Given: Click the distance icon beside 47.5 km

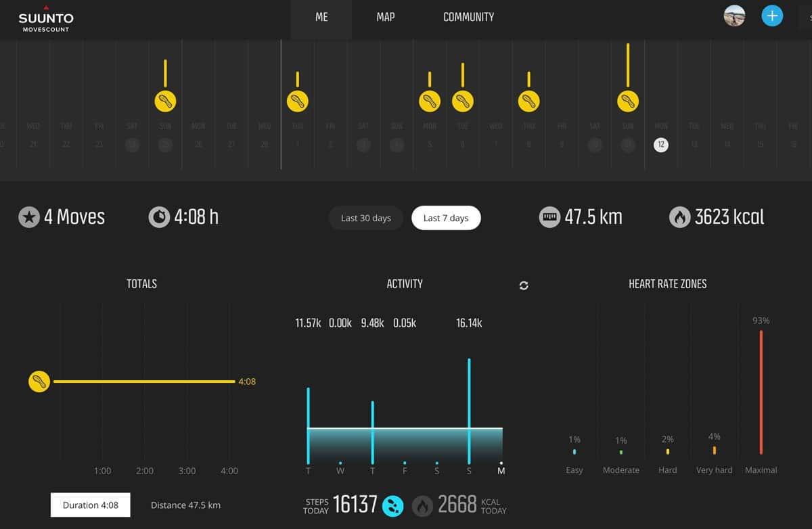Looking at the screenshot, I should (x=549, y=217).
